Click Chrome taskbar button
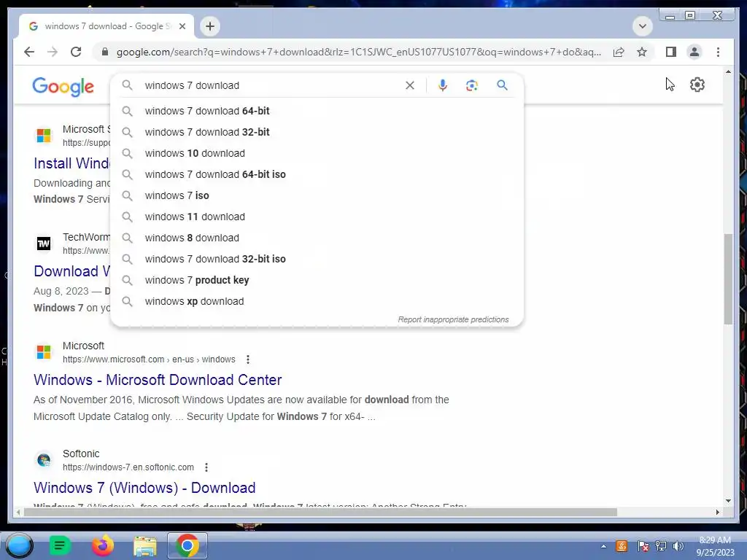Screen dimensions: 747x560 (187, 545)
